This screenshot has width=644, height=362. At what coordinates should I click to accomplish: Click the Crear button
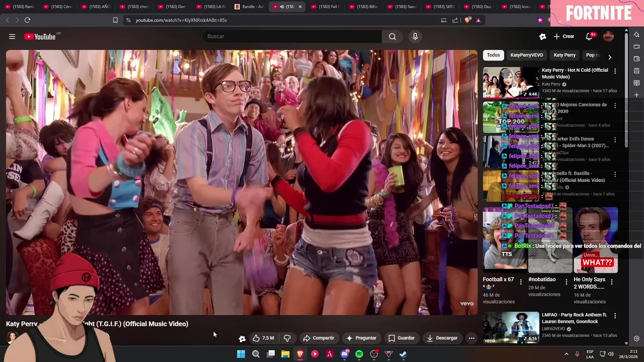(x=564, y=36)
